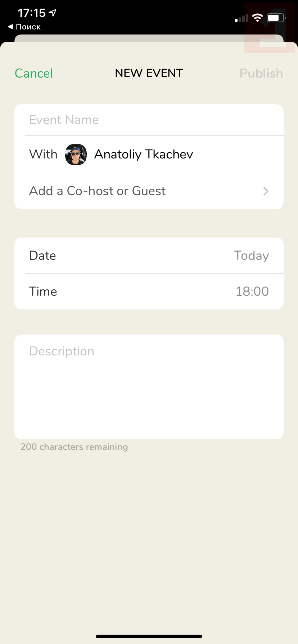The image size is (298, 644).
Task: Tap the chevron on co-host row
Action: coord(266,191)
